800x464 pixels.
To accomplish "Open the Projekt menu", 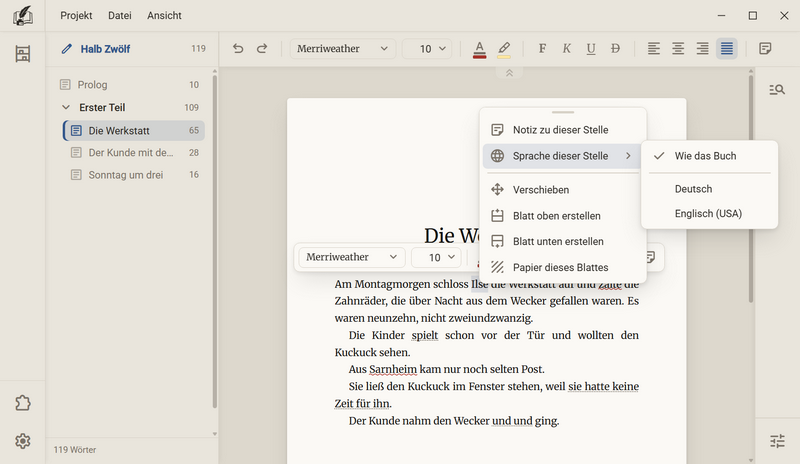I will coord(76,15).
